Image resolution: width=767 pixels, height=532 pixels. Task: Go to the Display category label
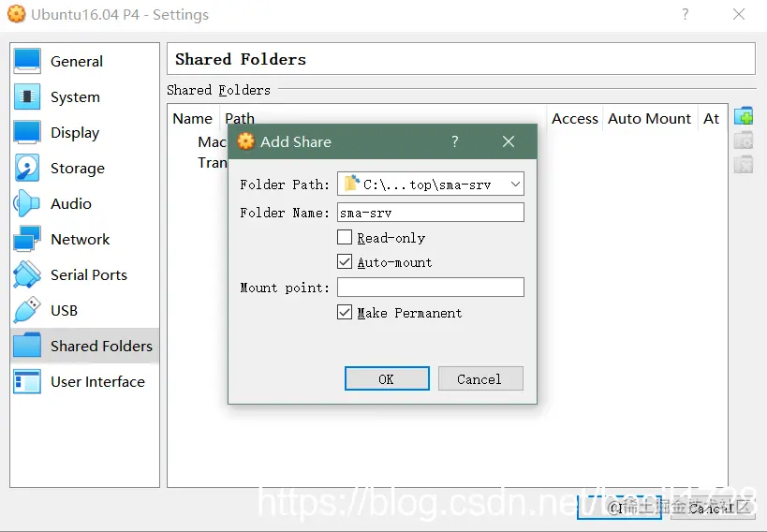tap(75, 133)
